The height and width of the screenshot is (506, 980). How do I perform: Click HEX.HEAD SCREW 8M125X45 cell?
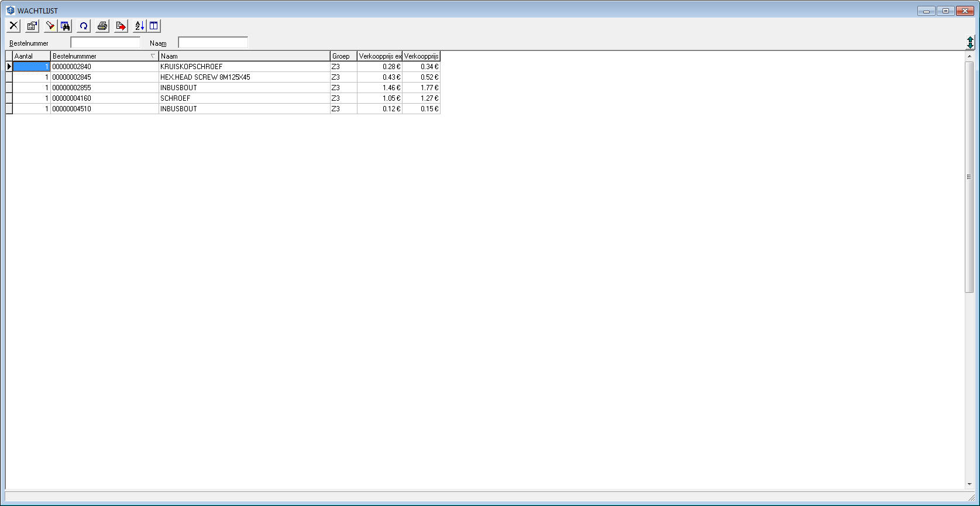(x=245, y=77)
